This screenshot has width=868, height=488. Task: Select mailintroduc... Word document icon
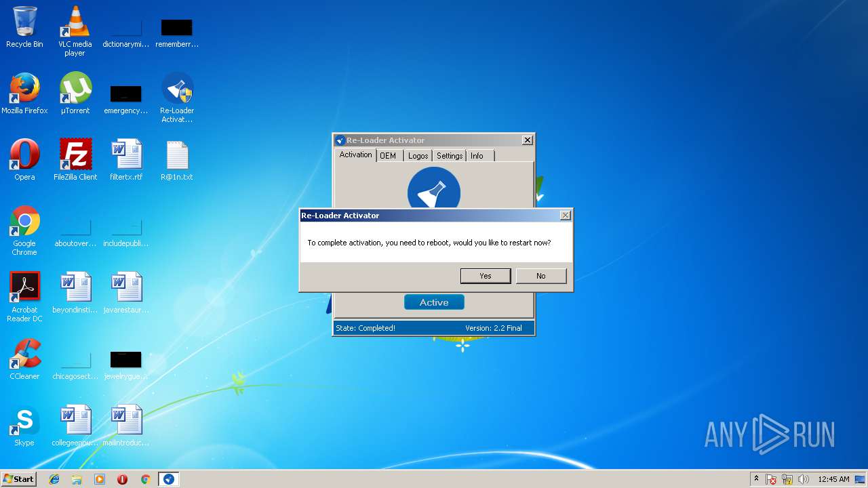pos(126,426)
